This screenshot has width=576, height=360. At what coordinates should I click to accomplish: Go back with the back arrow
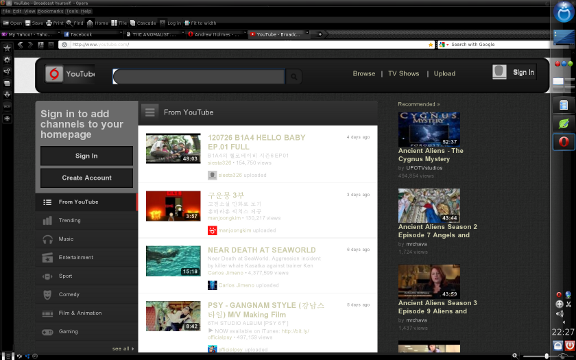click(21, 45)
